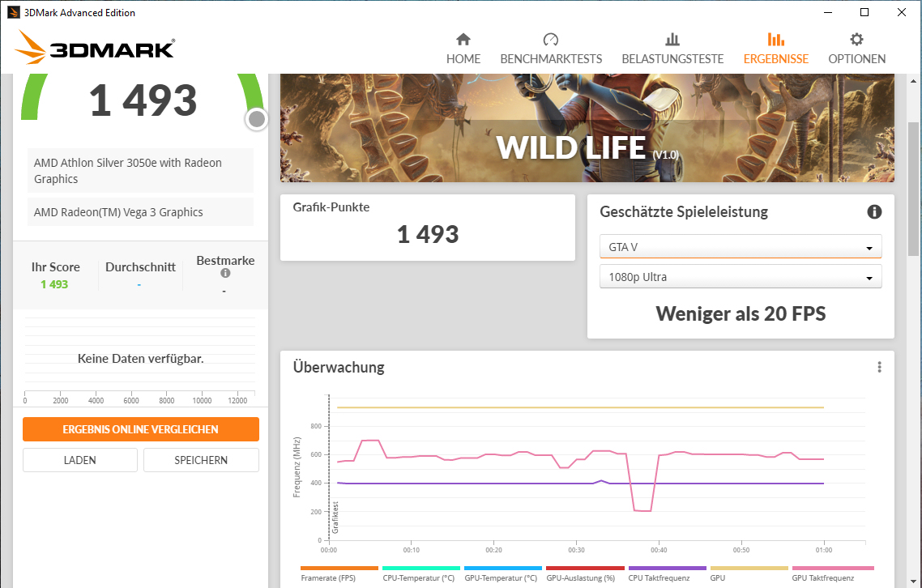Open the Überwachung three-dot menu

[879, 367]
